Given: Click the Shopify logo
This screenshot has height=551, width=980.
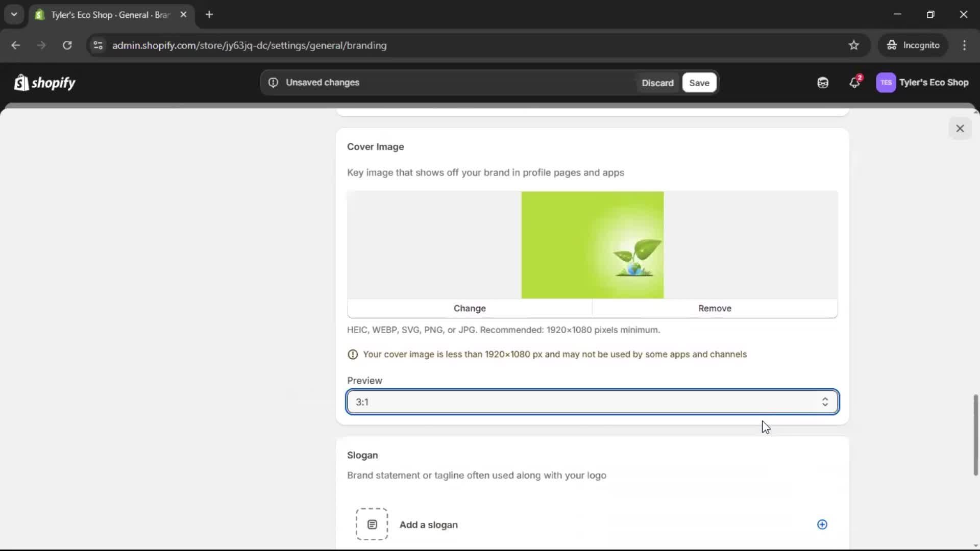Looking at the screenshot, I should pyautogui.click(x=45, y=83).
